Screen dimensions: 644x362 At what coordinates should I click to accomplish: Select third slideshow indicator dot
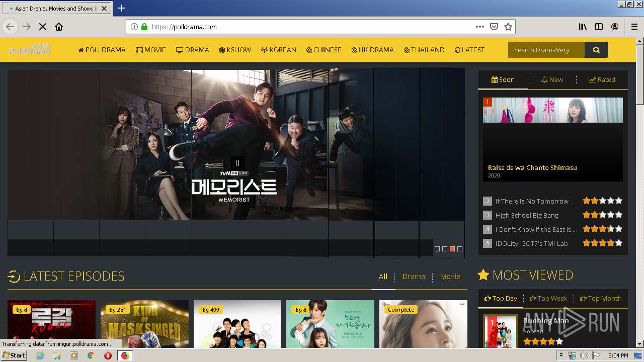(x=452, y=249)
